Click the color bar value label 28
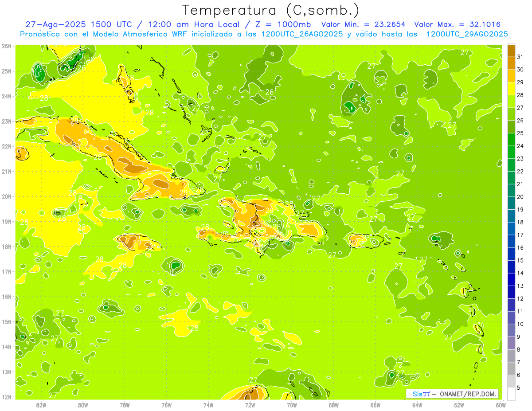Viewport: 532px width, 411px height. click(520, 94)
